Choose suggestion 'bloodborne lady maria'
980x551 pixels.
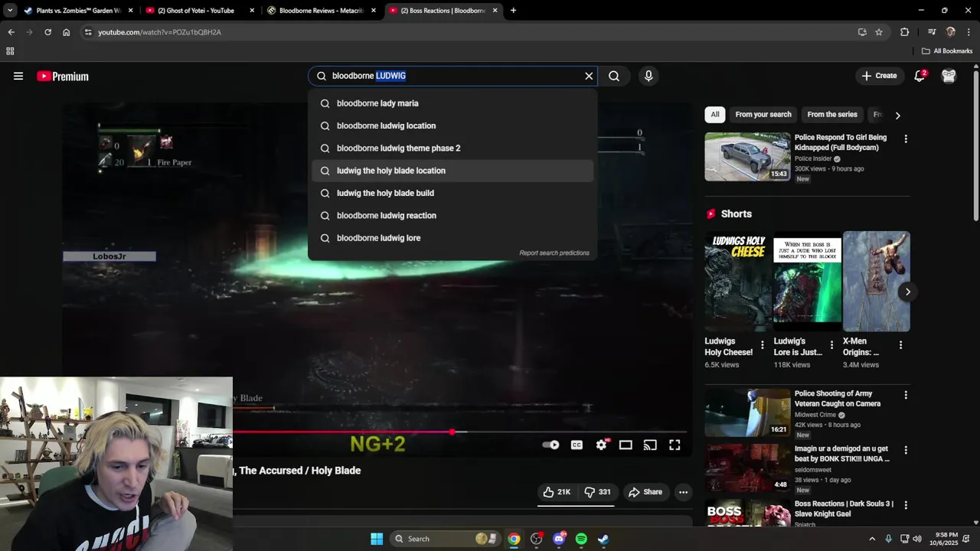click(452, 103)
